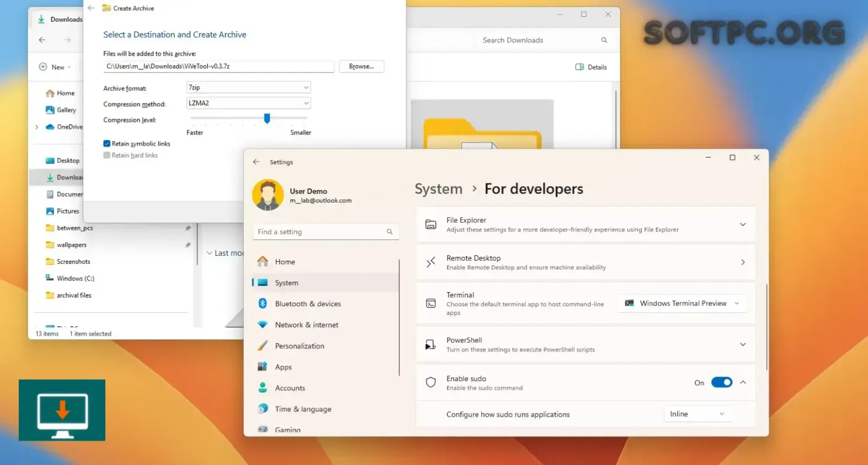868x465 pixels.
Task: Turn off the Enable sudo toggle
Action: point(722,383)
